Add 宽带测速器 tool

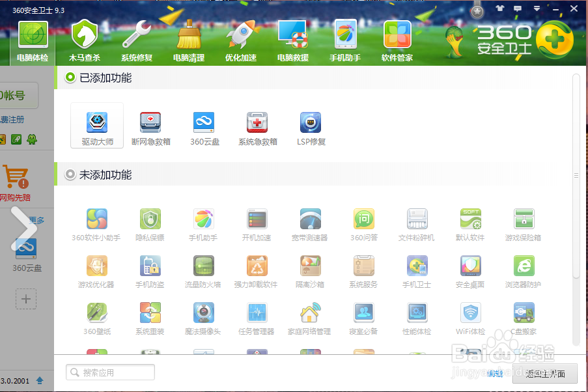click(310, 225)
